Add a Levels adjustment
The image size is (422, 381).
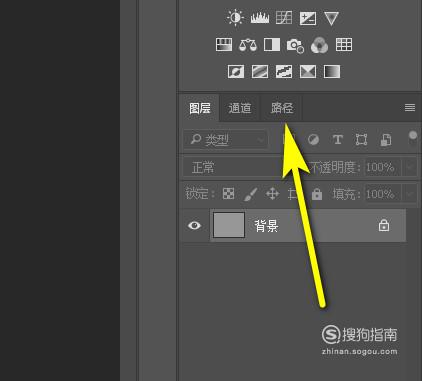click(x=260, y=18)
